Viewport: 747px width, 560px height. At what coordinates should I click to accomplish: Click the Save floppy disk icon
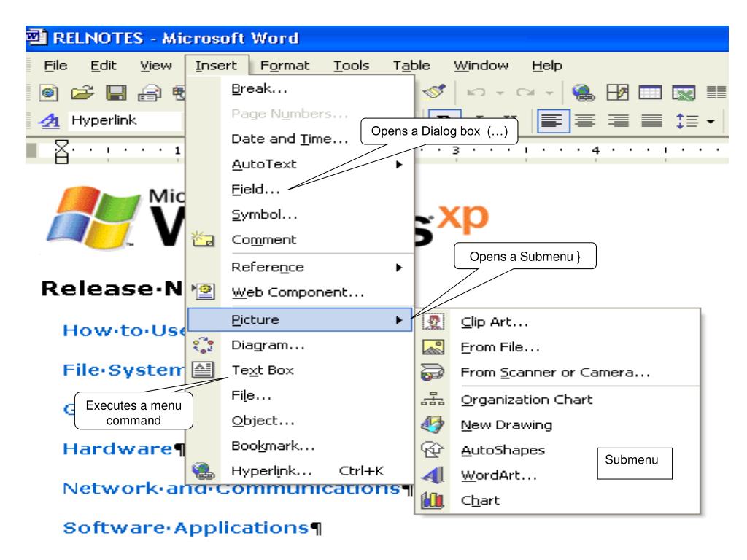coord(116,93)
